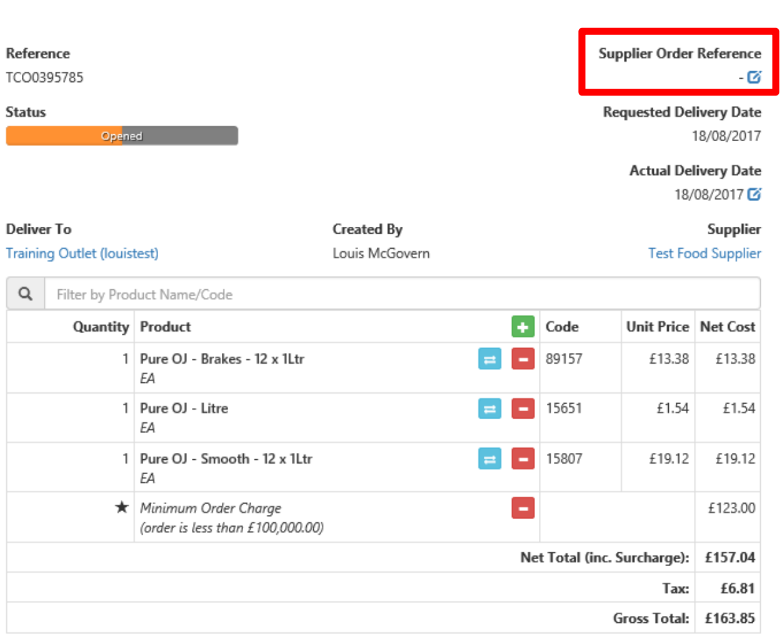The image size is (782, 641).
Task: Swap the Pure OJ - Litre product
Action: (489, 409)
